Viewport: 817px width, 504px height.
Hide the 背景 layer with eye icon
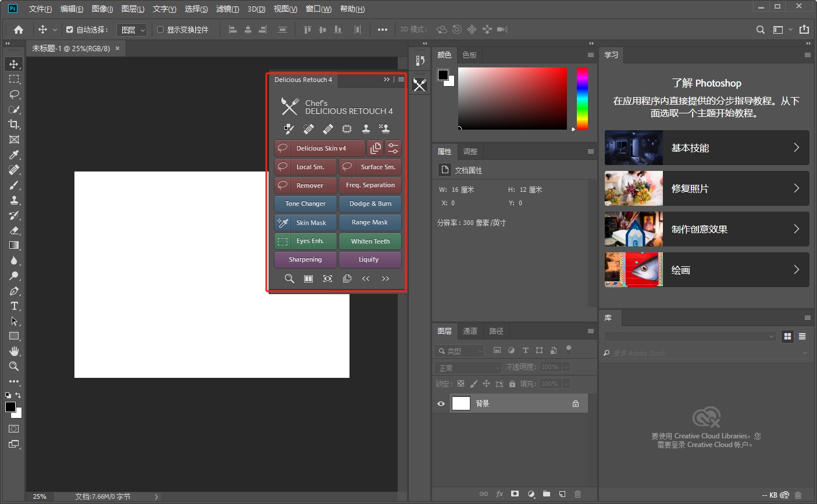pyautogui.click(x=441, y=403)
